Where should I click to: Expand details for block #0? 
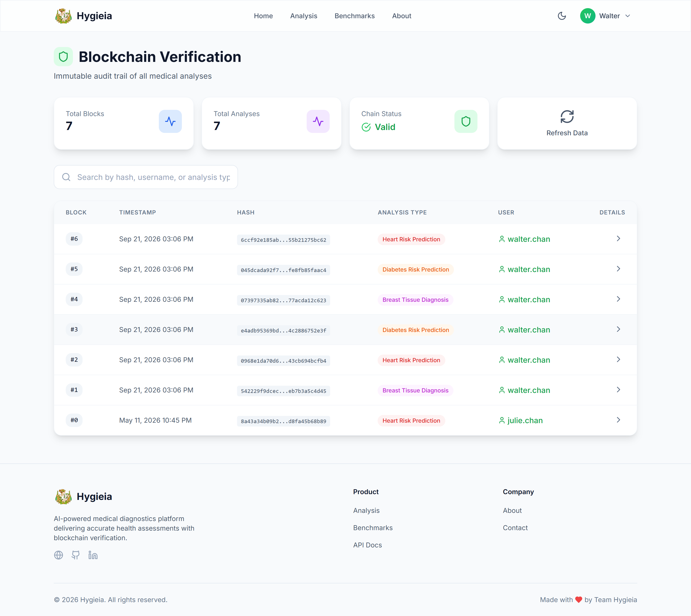(x=618, y=420)
